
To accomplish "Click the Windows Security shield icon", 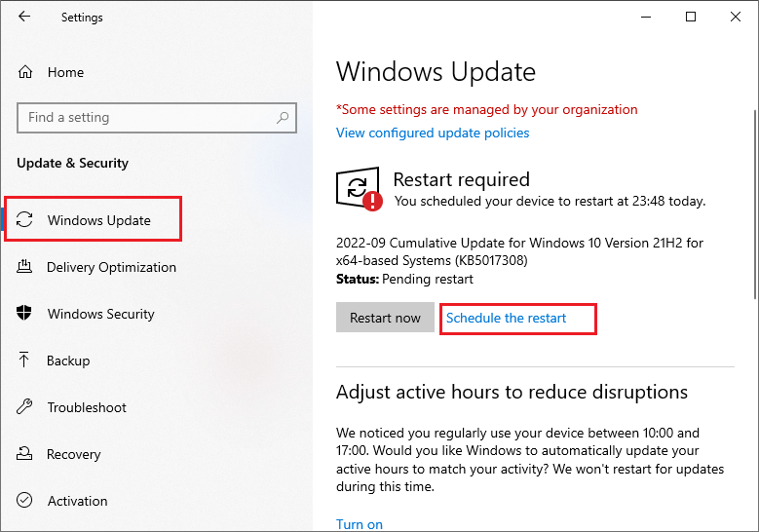I will coord(24,313).
